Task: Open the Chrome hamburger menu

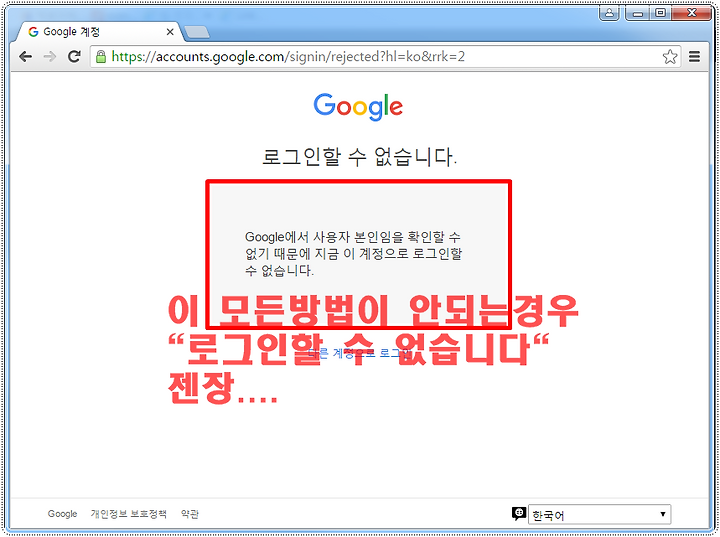Action: pos(694,57)
